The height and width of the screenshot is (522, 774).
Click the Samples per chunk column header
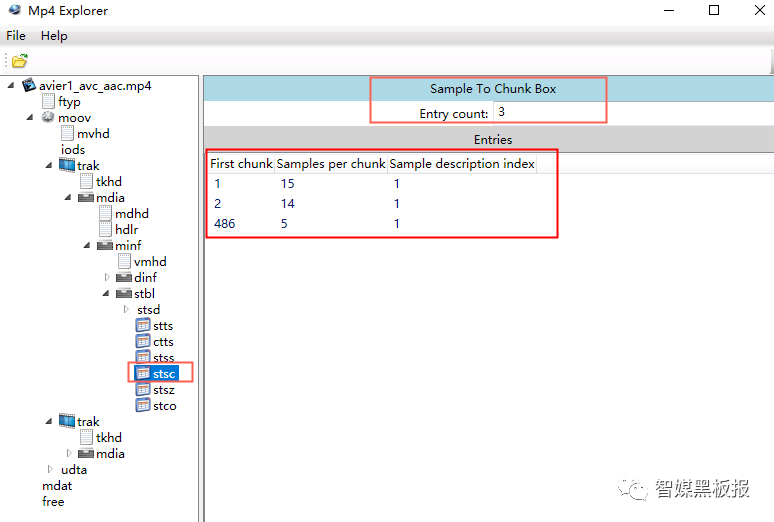pos(331,163)
